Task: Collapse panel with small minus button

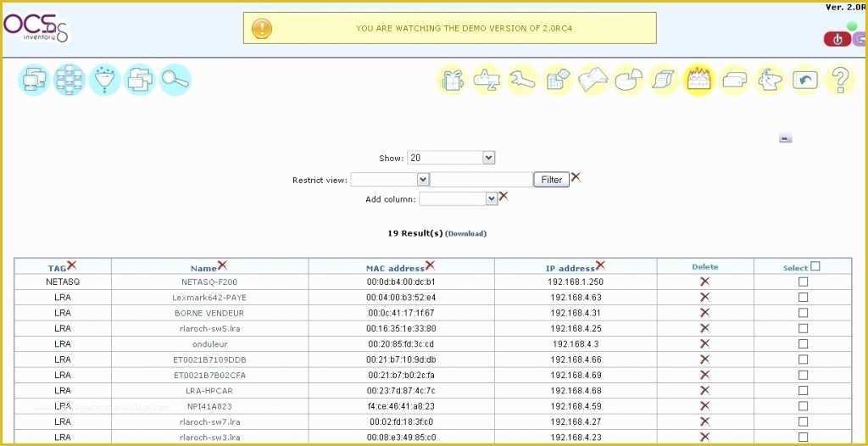Action: [786, 138]
